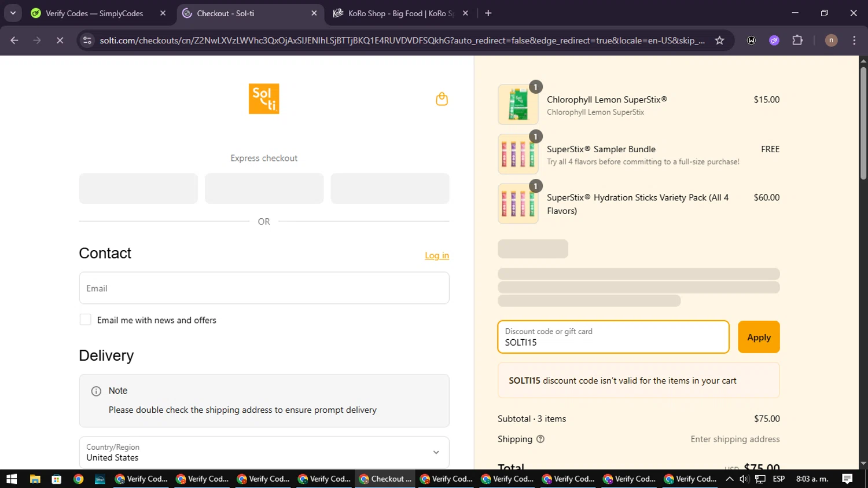Viewport: 868px width, 488px height.
Task: Show shipping help tooltip icon
Action: coord(540,439)
